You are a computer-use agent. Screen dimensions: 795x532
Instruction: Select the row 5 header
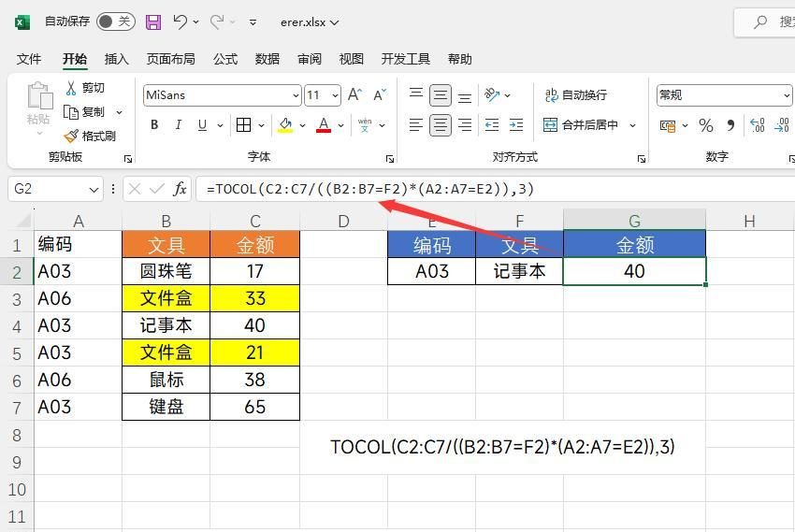(x=17, y=352)
